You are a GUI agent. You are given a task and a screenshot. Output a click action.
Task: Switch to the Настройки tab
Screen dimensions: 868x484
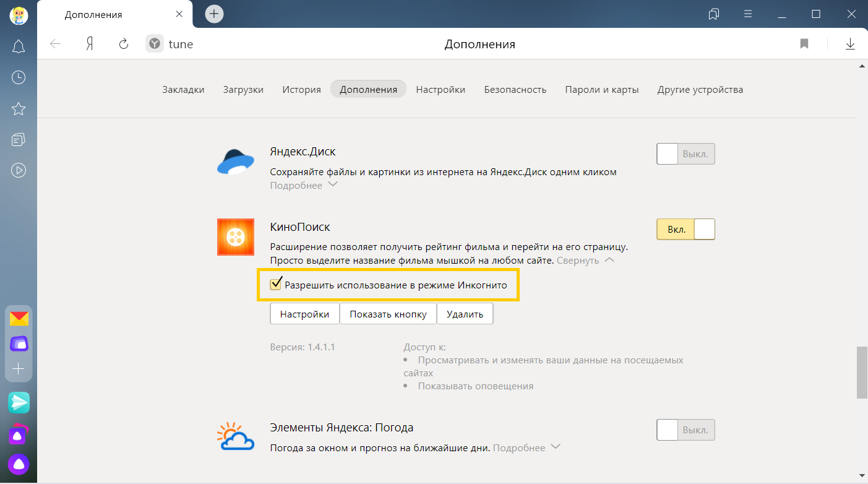pos(440,89)
